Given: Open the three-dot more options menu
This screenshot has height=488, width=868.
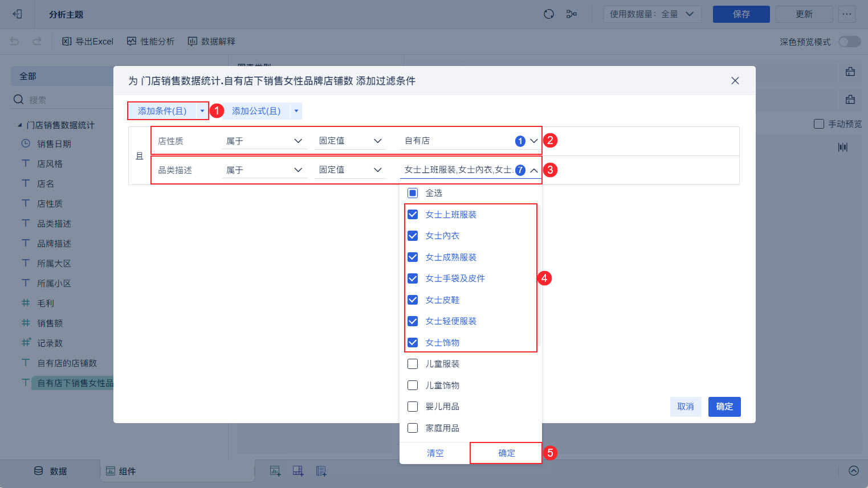Looking at the screenshot, I should 847,14.
